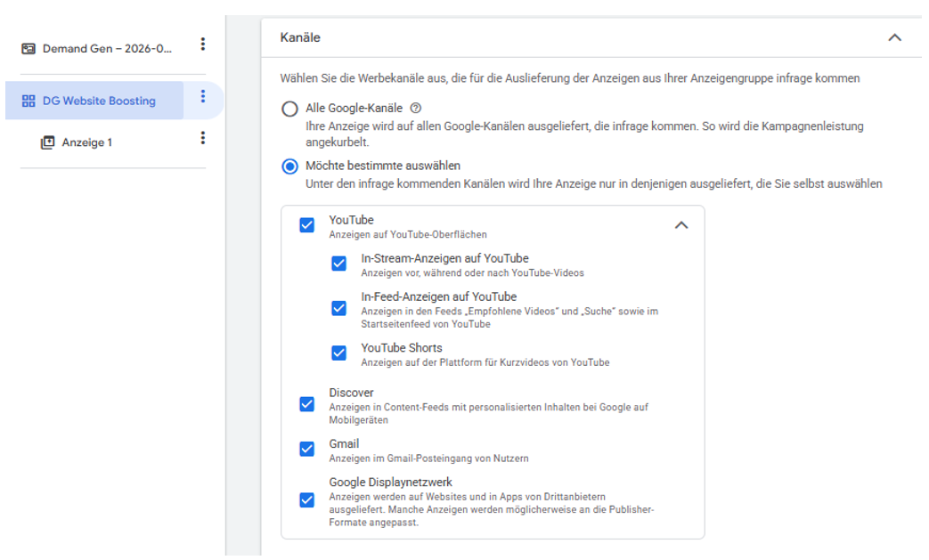929x560 pixels.
Task: Open the three-dot menu for Anzeige 1
Action: pos(205,137)
